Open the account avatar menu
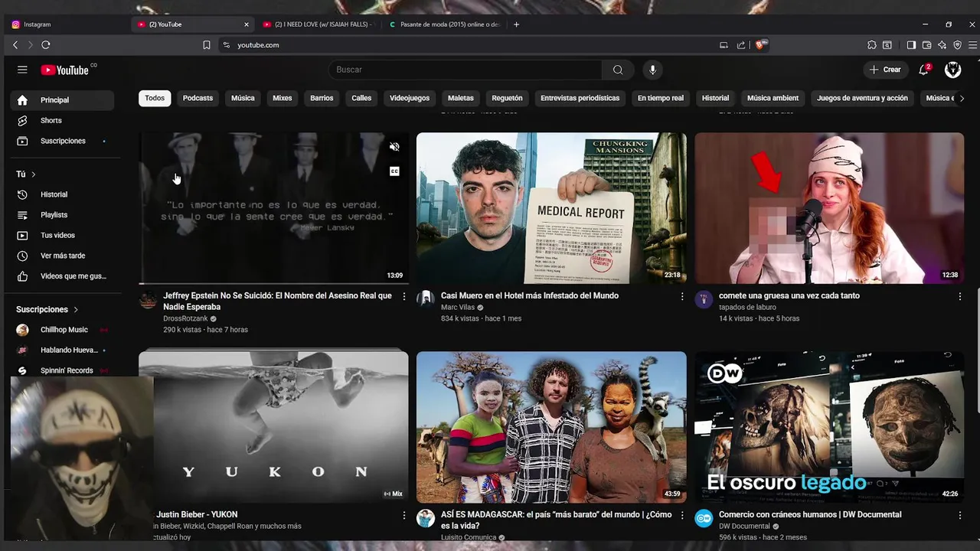980x551 pixels. pyautogui.click(x=953, y=70)
